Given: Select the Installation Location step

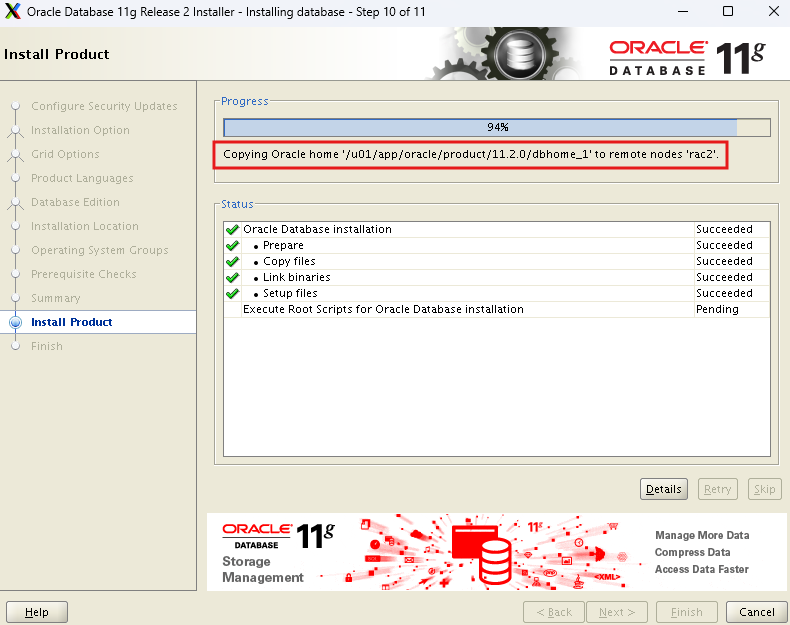Looking at the screenshot, I should 85,226.
